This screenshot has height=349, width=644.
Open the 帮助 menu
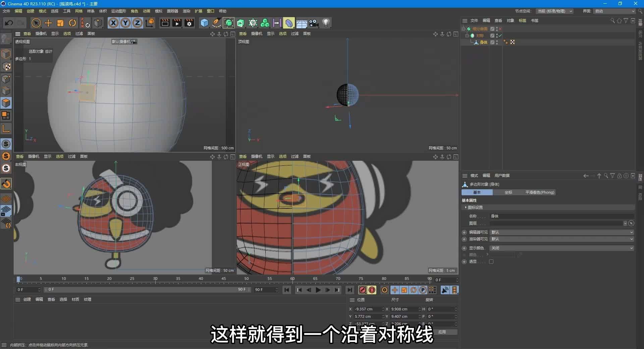click(x=223, y=11)
